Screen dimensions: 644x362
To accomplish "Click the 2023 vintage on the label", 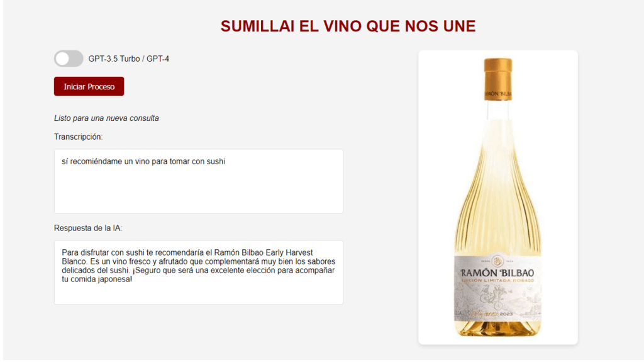I will point(506,314).
